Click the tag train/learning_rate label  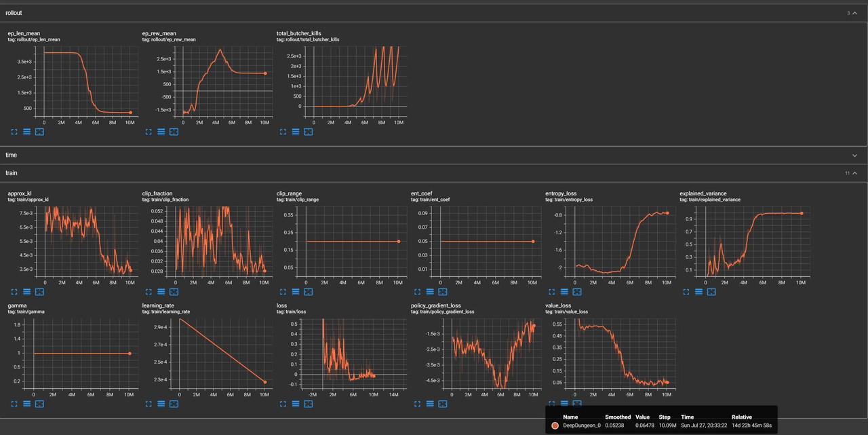(x=166, y=311)
